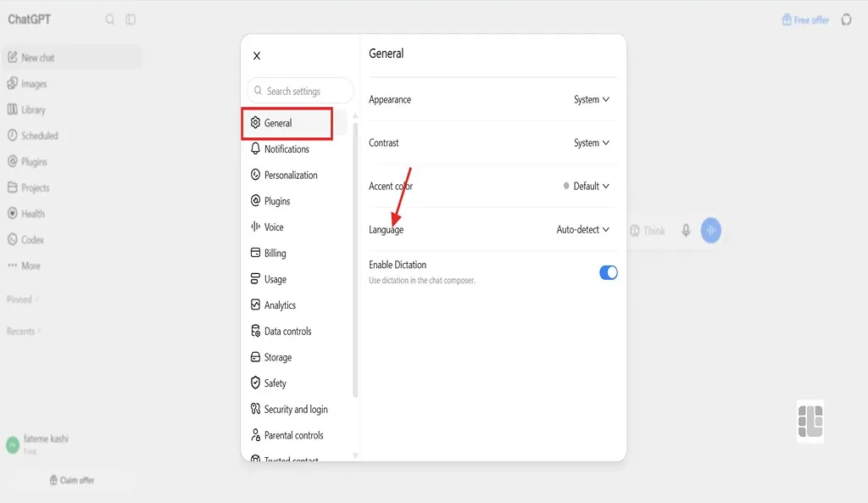The image size is (868, 503).
Task: Open the fateme kashi account menu
Action: pyautogui.click(x=39, y=444)
